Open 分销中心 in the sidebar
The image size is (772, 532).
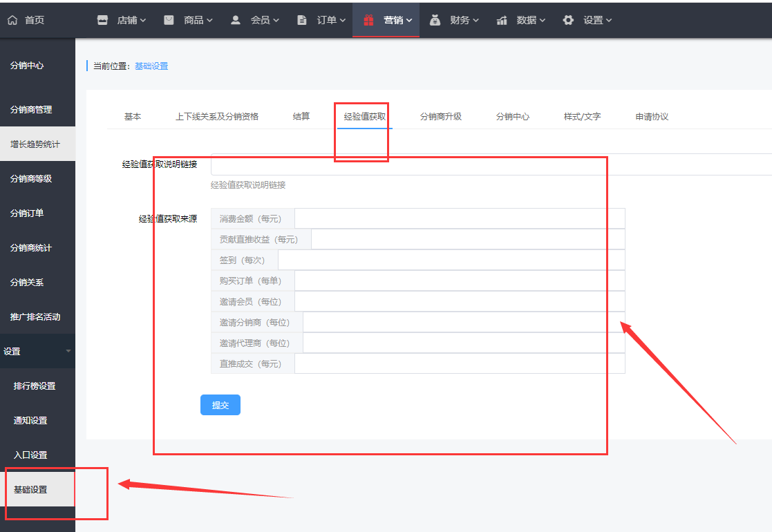point(27,66)
